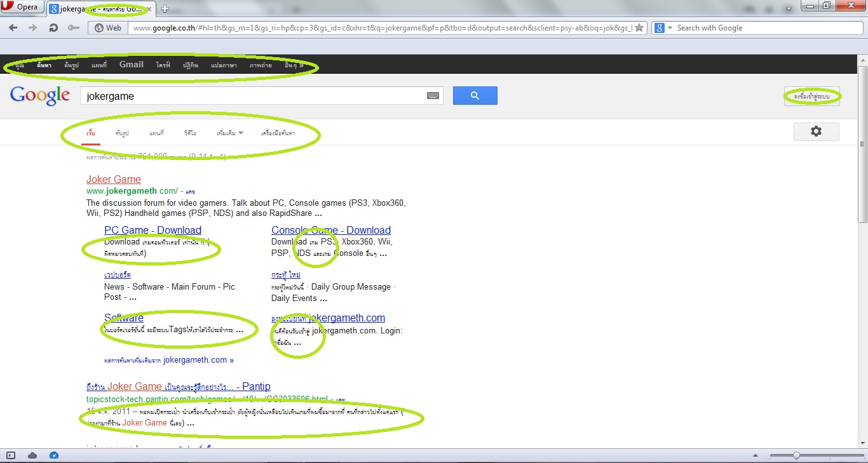Image resolution: width=868 pixels, height=463 pixels.
Task: Switch to the วิดีโอ results tab
Action: click(190, 133)
